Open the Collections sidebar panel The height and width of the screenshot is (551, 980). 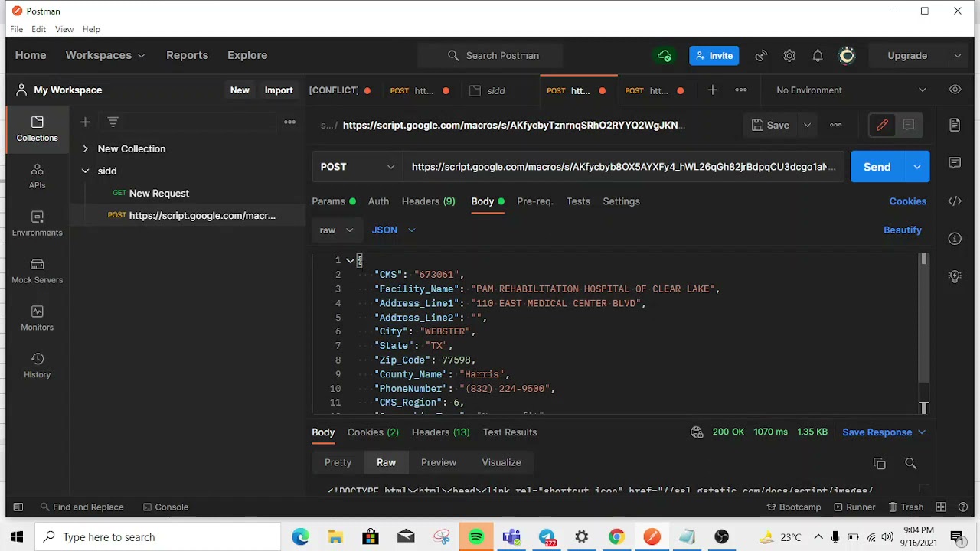click(37, 129)
